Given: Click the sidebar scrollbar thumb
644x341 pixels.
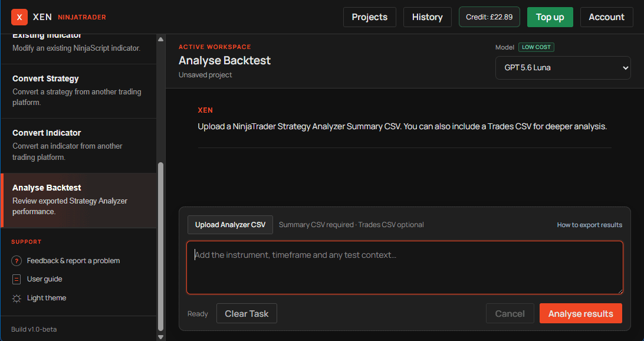Looking at the screenshot, I should 160,247.
